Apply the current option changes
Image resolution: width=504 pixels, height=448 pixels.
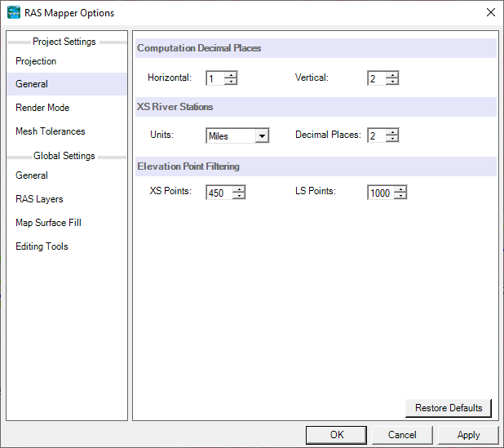tap(468, 435)
